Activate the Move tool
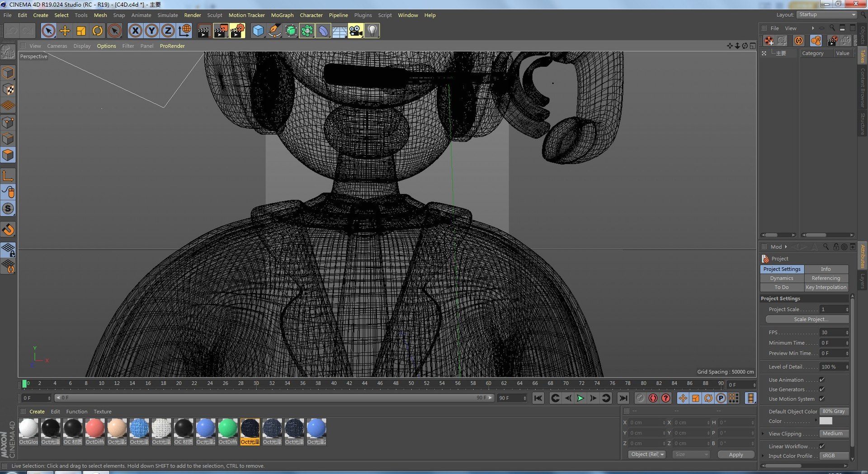868x474 pixels. click(x=65, y=31)
